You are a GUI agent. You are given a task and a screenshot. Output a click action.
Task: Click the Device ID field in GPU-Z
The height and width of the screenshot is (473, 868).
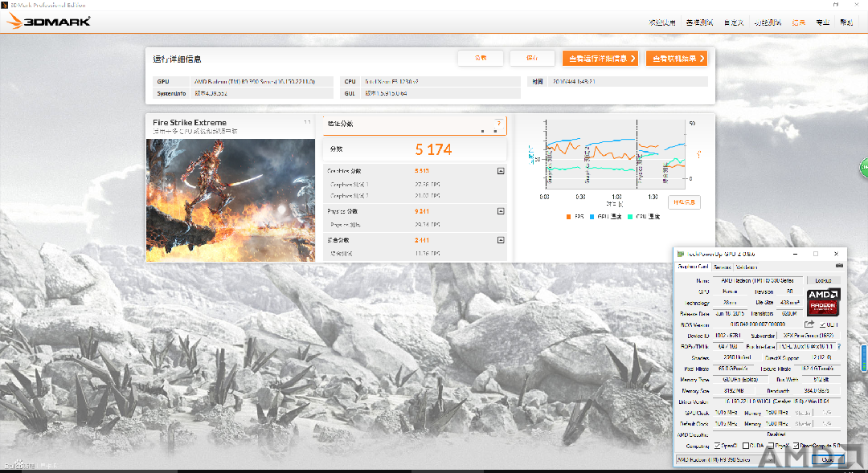[x=727, y=336]
